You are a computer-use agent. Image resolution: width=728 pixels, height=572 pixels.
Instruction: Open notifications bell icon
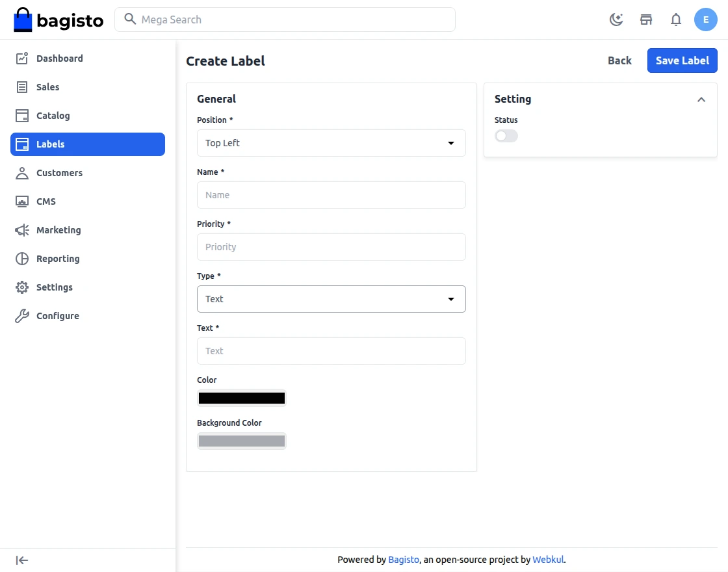click(x=676, y=19)
